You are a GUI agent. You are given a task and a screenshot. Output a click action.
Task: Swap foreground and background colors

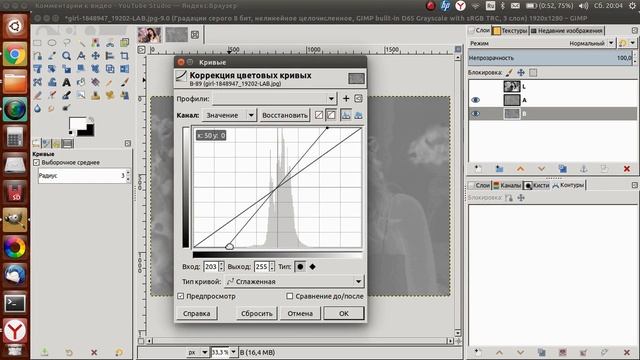pyautogui.click(x=91, y=119)
